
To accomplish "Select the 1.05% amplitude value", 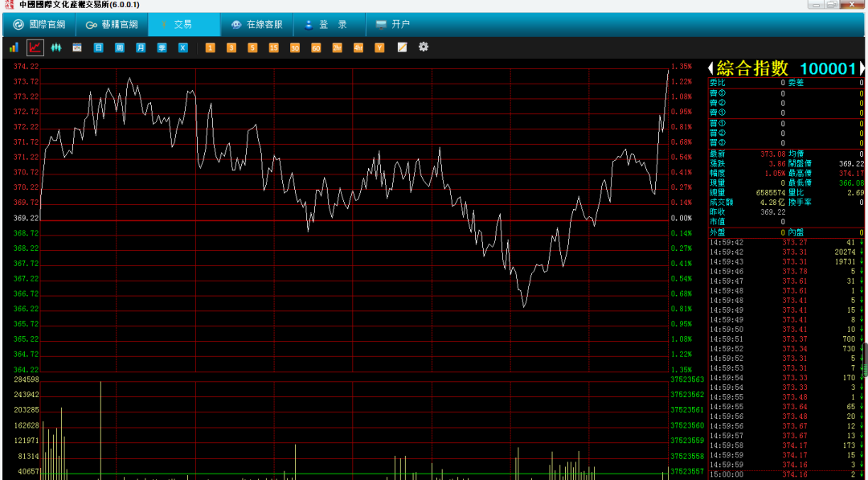I will (776, 174).
